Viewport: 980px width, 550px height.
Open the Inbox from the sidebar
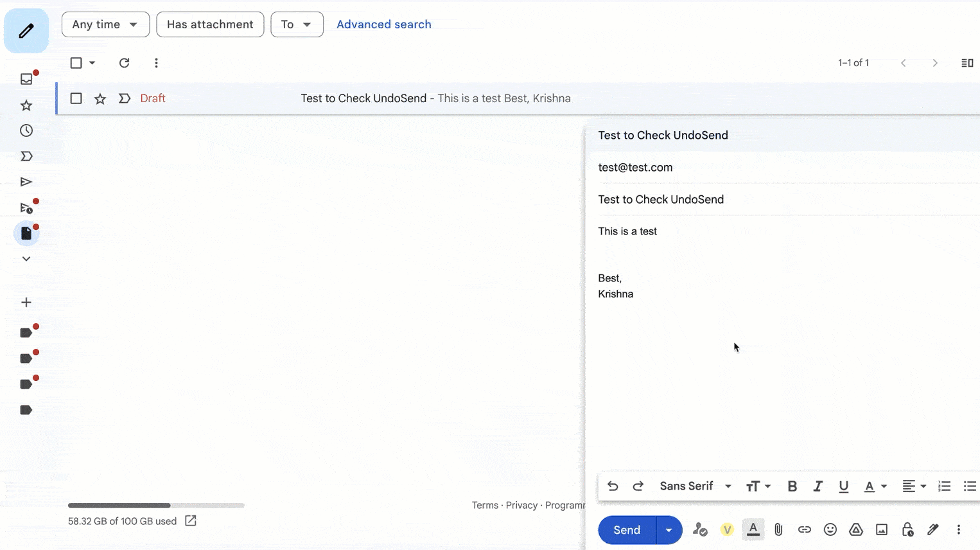(26, 79)
